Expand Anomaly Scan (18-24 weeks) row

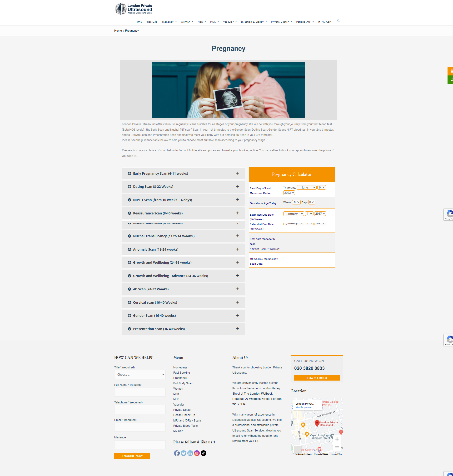[x=183, y=249]
